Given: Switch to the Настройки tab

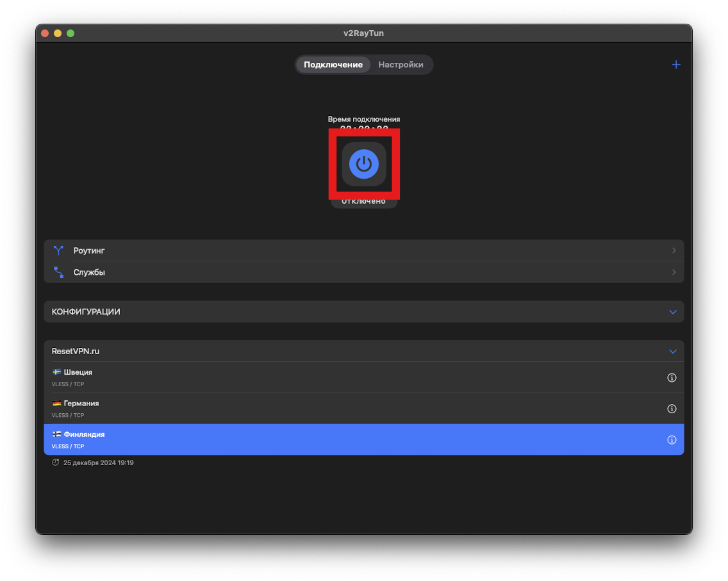Looking at the screenshot, I should pyautogui.click(x=401, y=65).
